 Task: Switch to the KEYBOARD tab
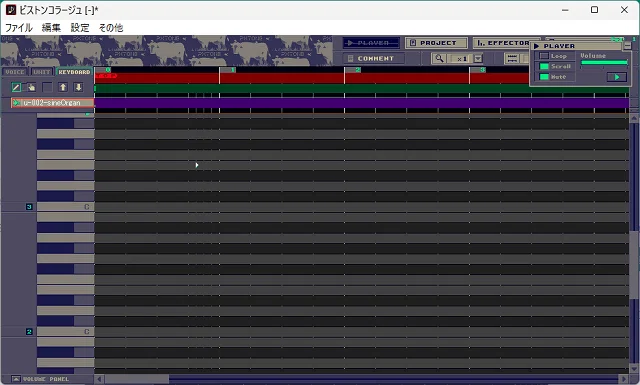(74, 72)
